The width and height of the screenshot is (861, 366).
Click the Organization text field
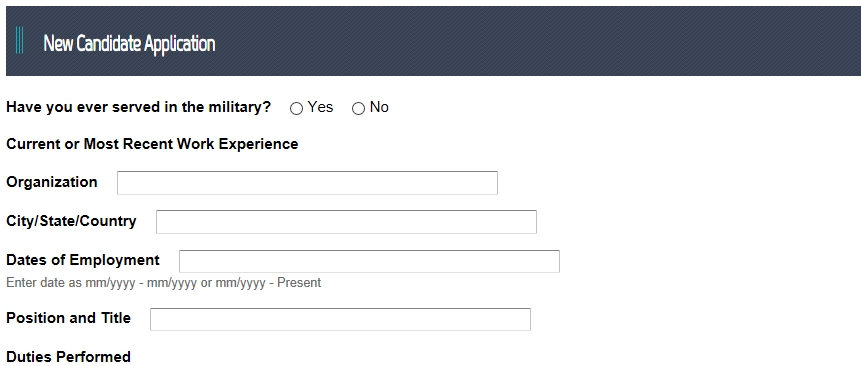pyautogui.click(x=307, y=183)
